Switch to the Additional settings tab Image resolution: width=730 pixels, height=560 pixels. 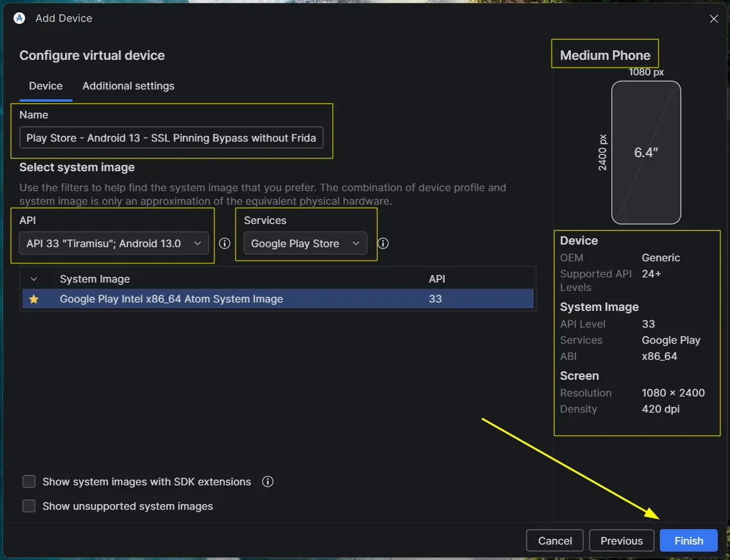click(129, 86)
